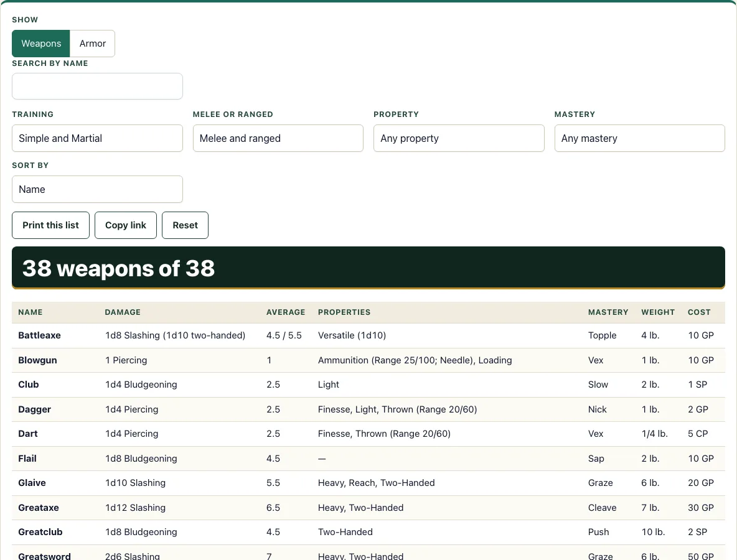Click the Name column header
Viewport: 737px width, 560px height.
31,312
